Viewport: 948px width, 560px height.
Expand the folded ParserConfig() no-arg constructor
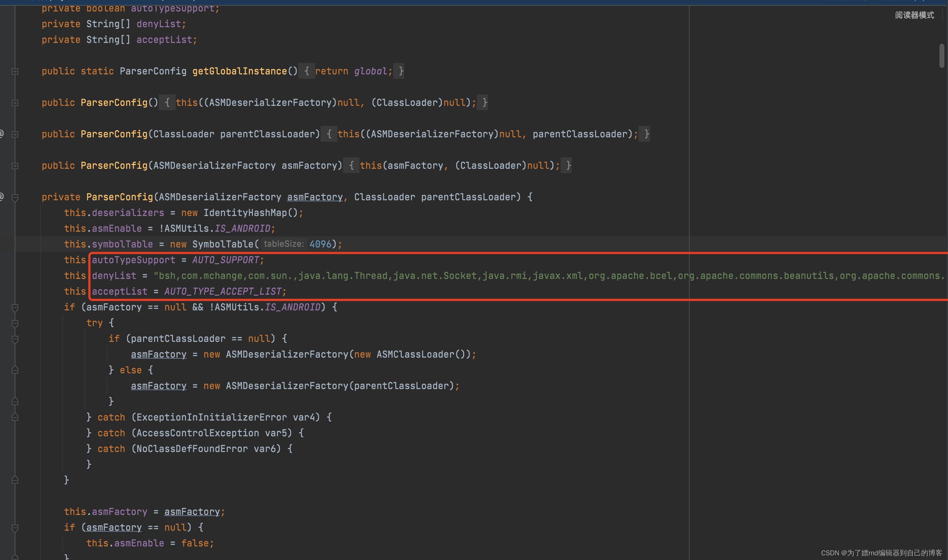point(15,103)
